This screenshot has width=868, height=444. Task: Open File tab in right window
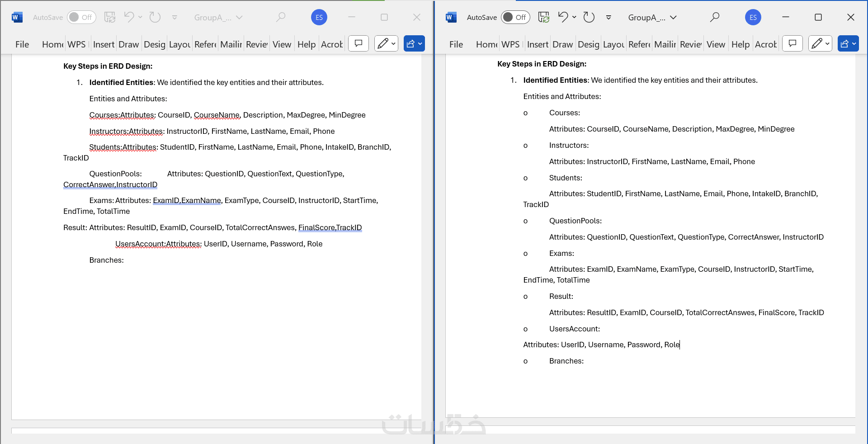click(x=456, y=44)
